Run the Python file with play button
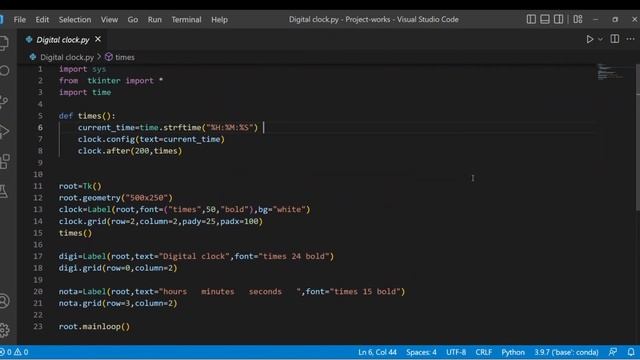 click(x=589, y=39)
